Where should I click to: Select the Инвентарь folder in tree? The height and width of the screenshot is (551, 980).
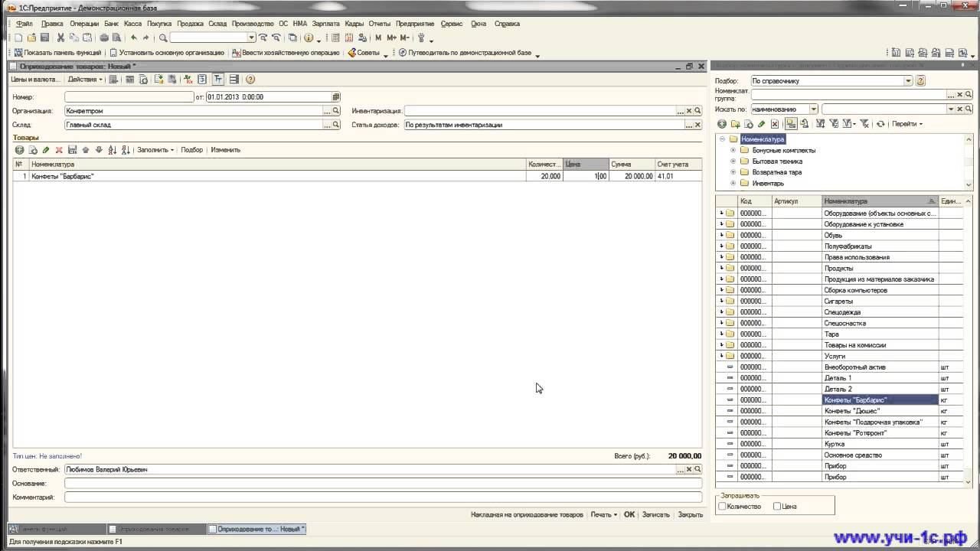pyautogui.click(x=768, y=184)
